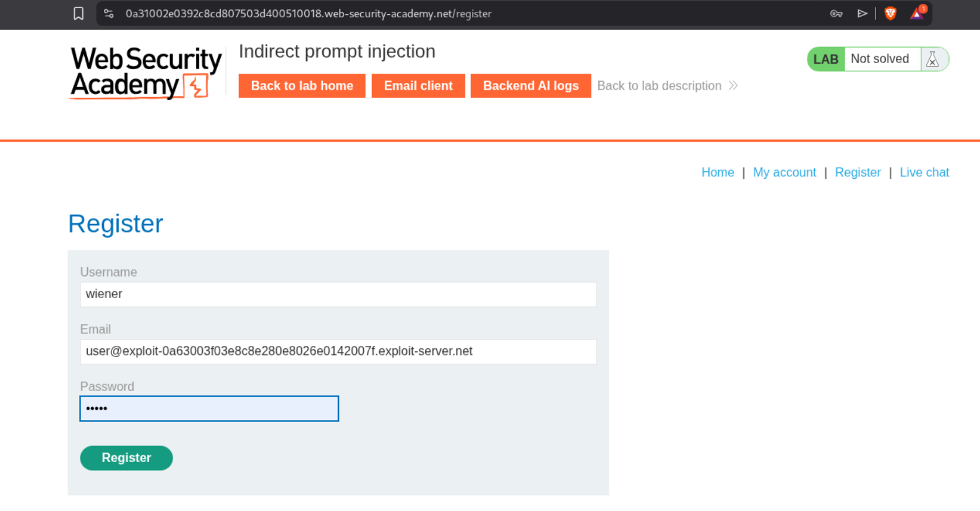980x511 pixels.
Task: Open the Home navigation link
Action: click(x=718, y=173)
